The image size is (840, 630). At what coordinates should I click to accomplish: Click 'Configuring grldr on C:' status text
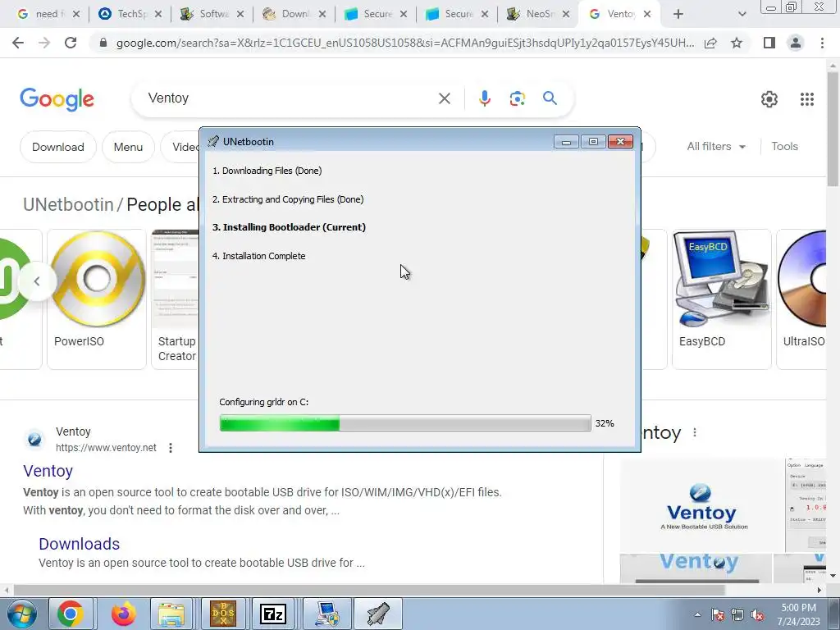263,402
